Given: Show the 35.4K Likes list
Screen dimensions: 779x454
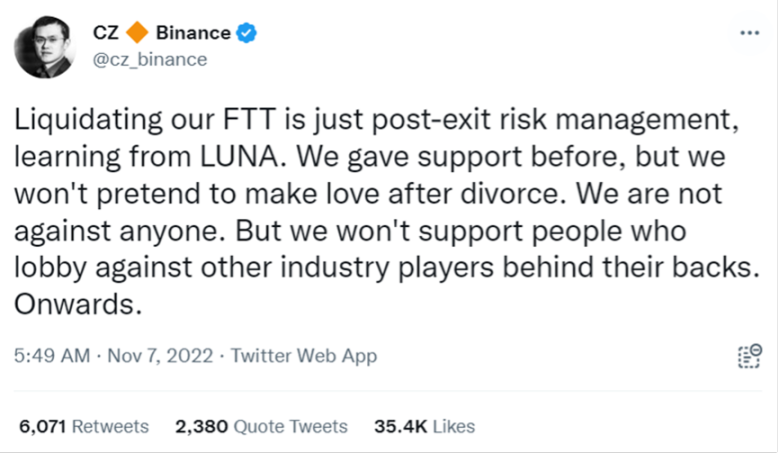Looking at the screenshot, I should (x=424, y=426).
